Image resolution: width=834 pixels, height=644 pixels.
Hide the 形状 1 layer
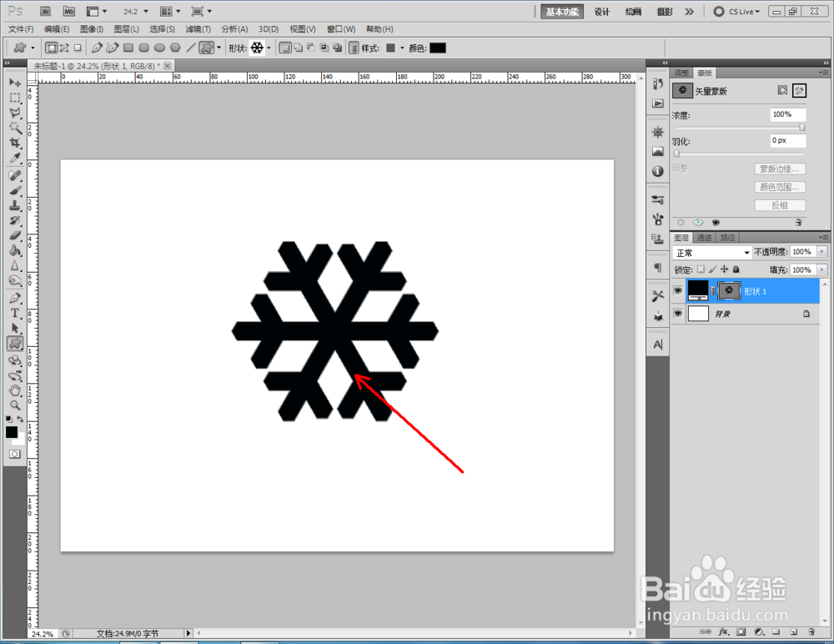(x=677, y=290)
